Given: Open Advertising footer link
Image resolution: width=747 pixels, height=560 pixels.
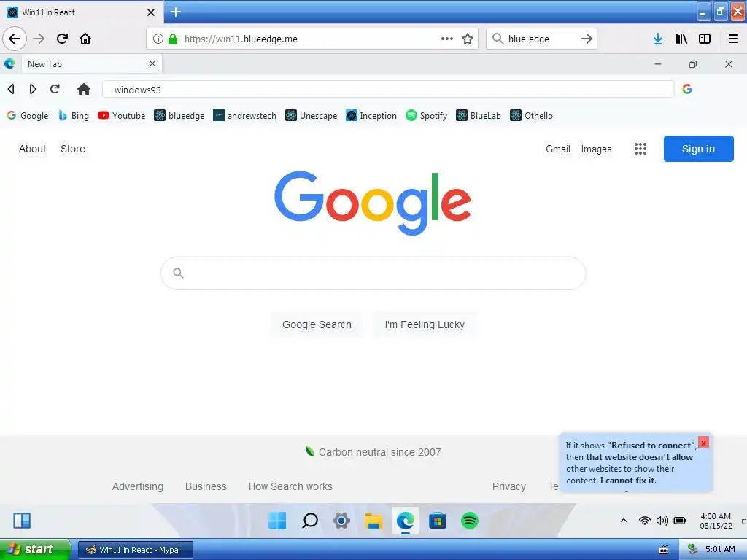Looking at the screenshot, I should (x=138, y=486).
